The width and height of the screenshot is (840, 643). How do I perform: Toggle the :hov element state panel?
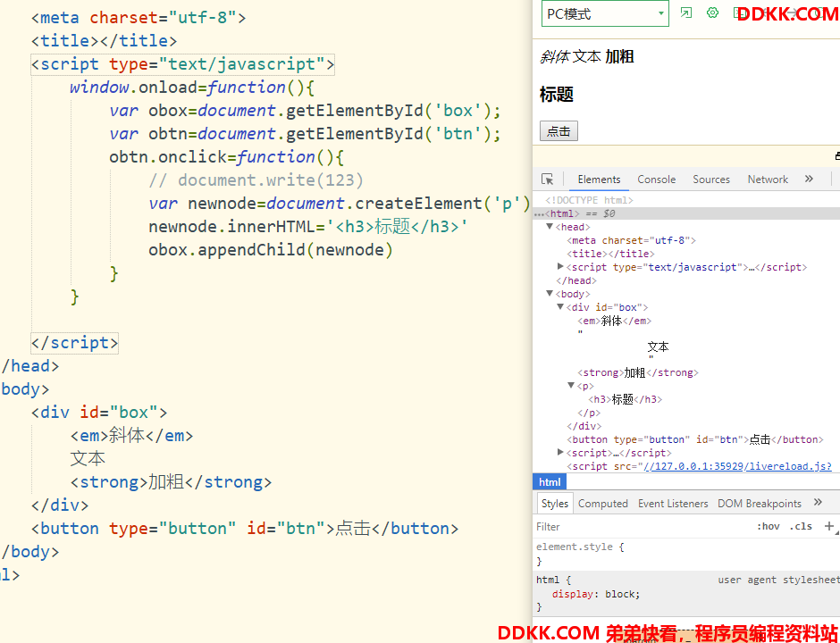(x=769, y=527)
